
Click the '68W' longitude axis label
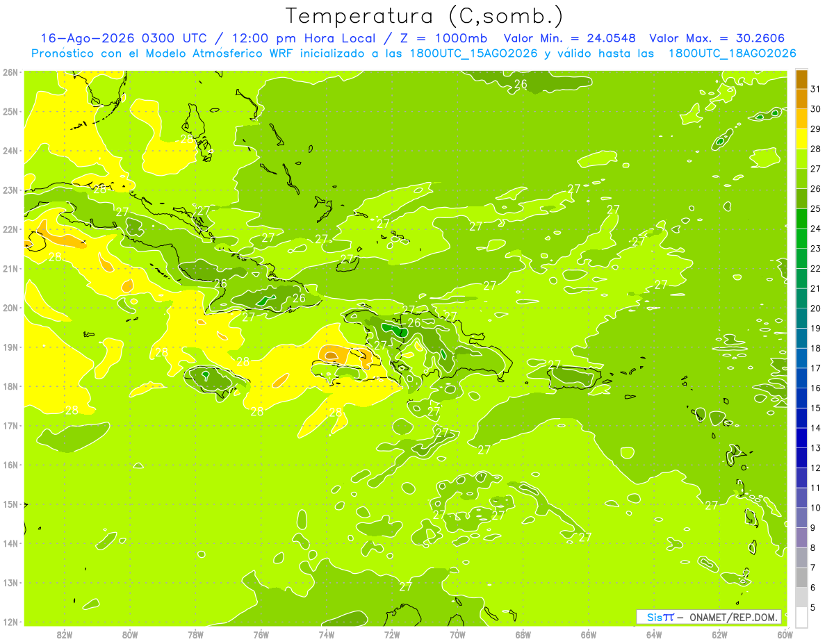(523, 634)
